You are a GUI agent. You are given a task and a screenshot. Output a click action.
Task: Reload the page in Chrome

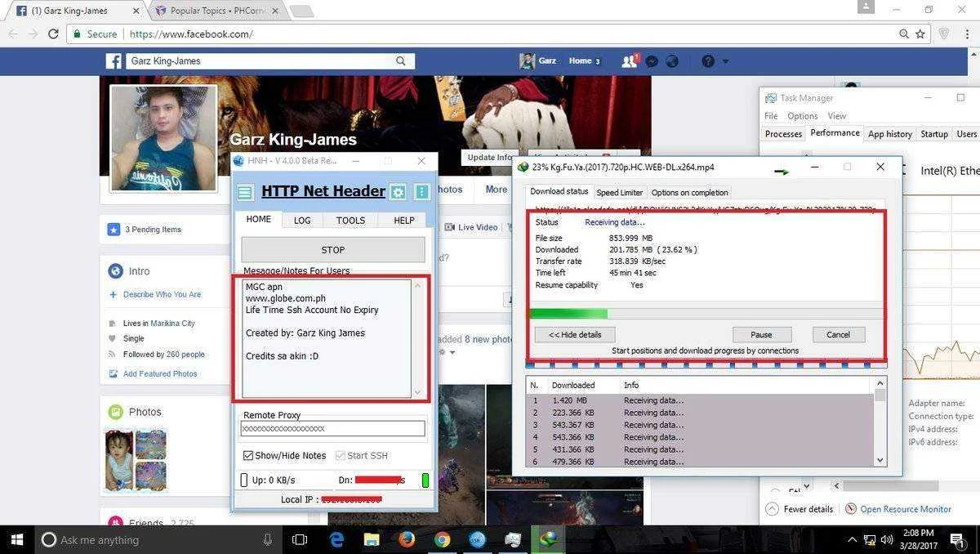53,34
